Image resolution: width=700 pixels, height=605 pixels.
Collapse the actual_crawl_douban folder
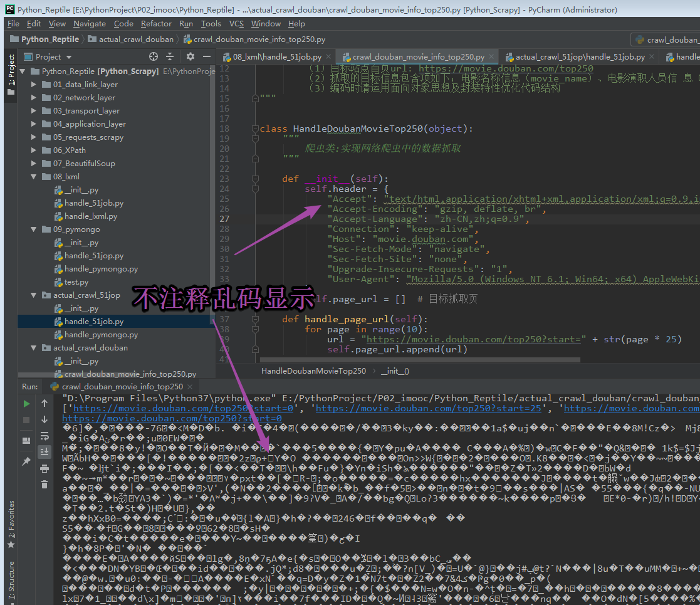33,347
